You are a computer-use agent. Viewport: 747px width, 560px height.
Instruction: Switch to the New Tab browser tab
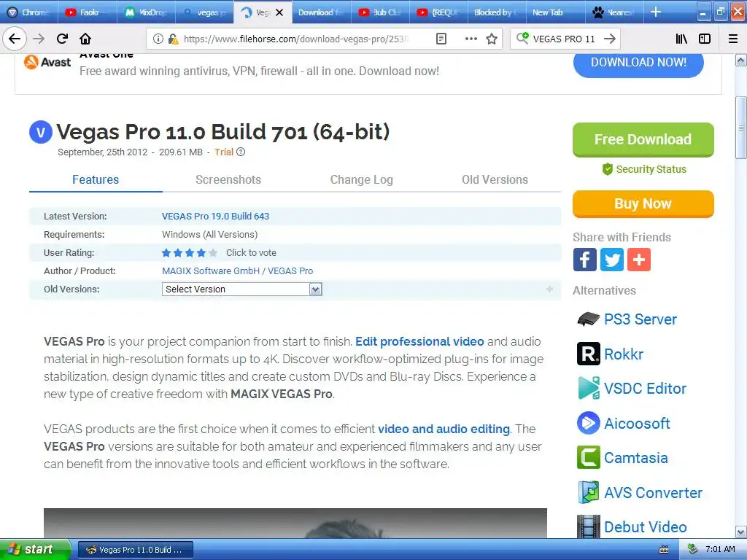tap(555, 12)
